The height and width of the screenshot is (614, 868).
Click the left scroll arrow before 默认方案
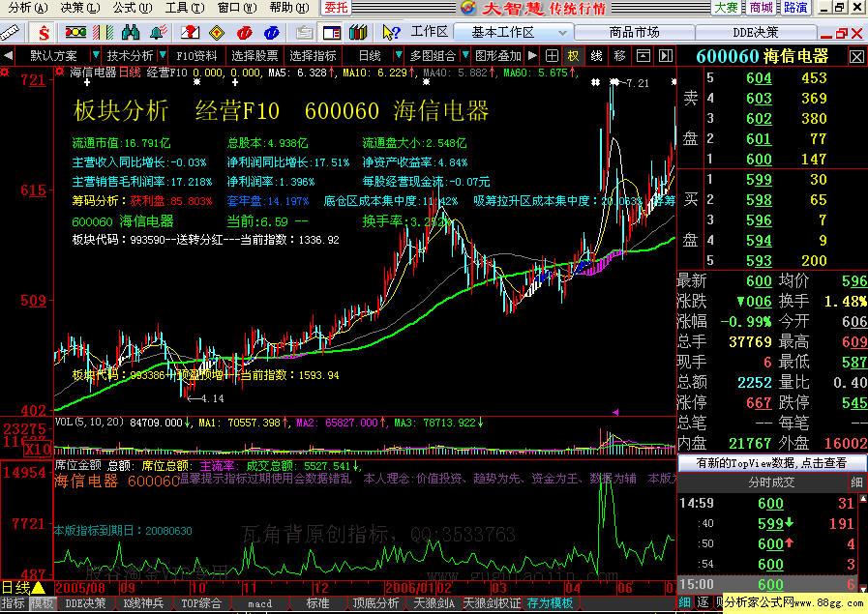(x=8, y=55)
